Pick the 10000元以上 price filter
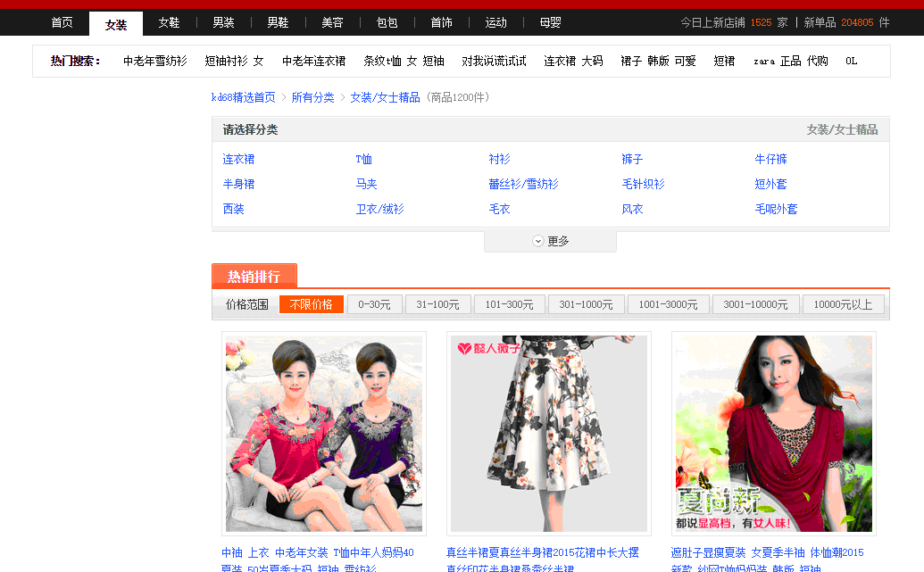This screenshot has width=924, height=572. (843, 304)
